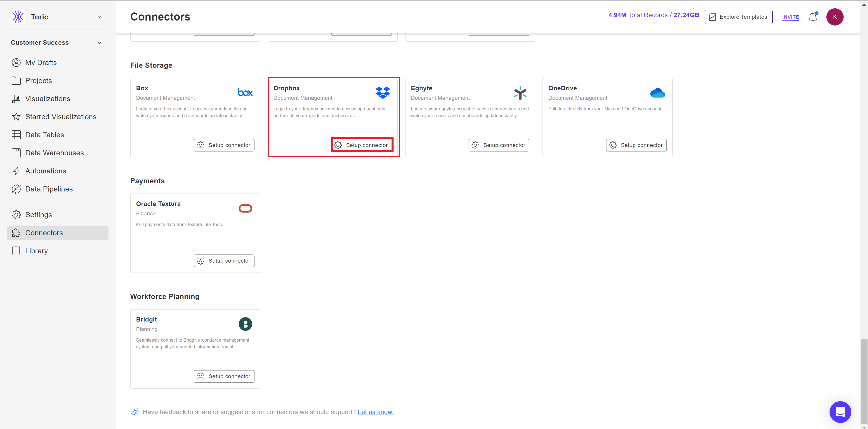Click the Workforce Planning section heading
The image size is (868, 429).
pos(165,296)
